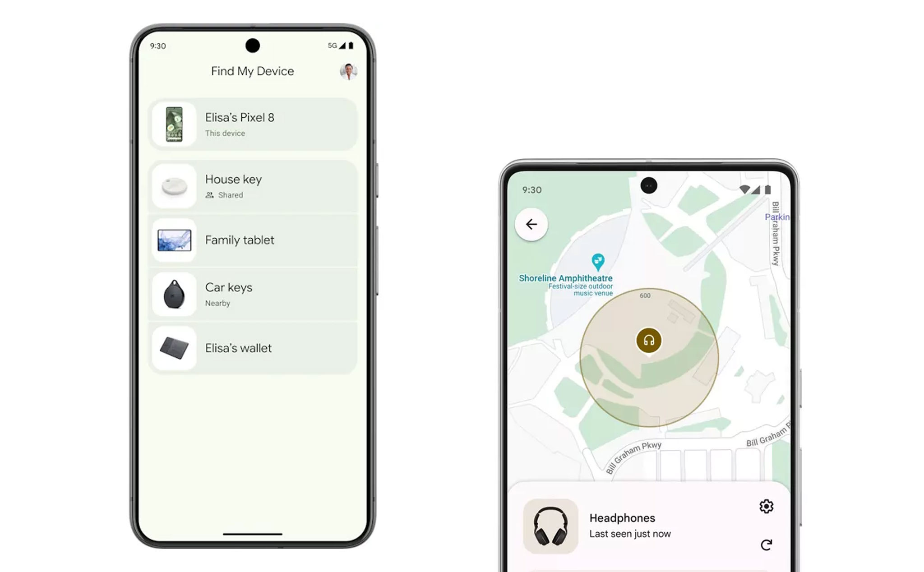Select Elisa's wallet from device list

(x=252, y=348)
